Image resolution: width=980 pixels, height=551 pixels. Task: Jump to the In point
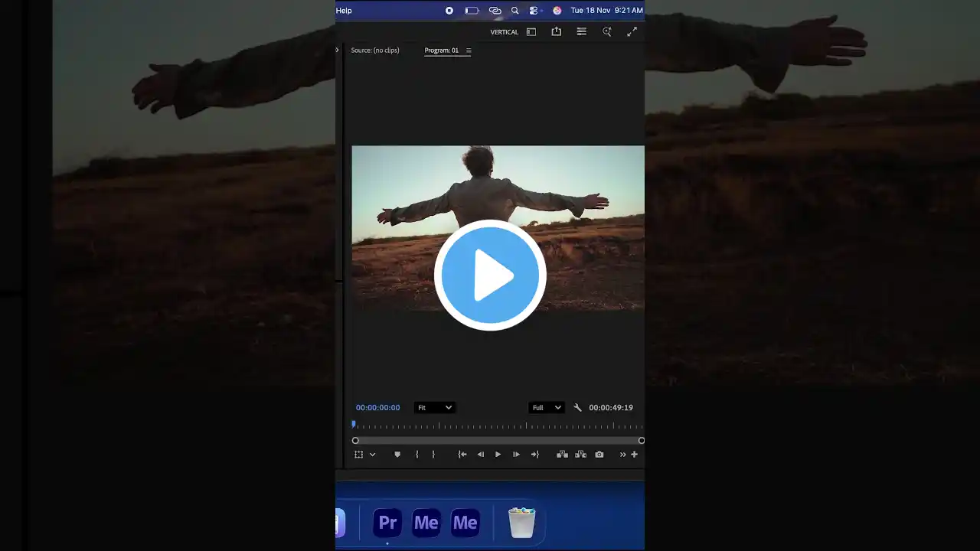462,455
